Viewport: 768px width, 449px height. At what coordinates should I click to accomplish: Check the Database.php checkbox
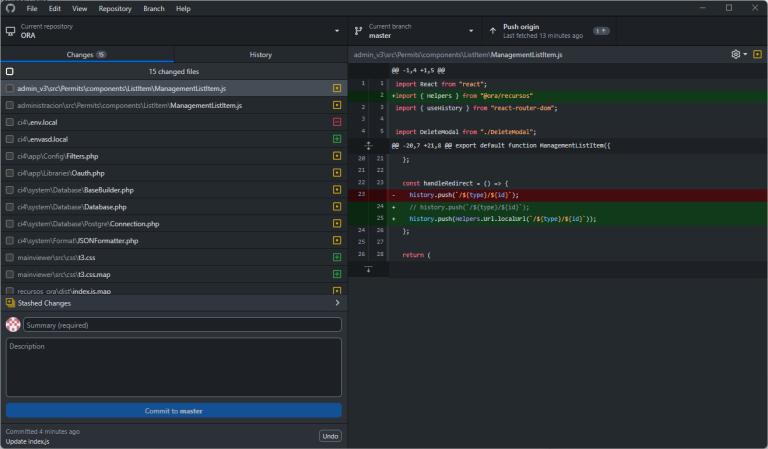click(x=10, y=207)
